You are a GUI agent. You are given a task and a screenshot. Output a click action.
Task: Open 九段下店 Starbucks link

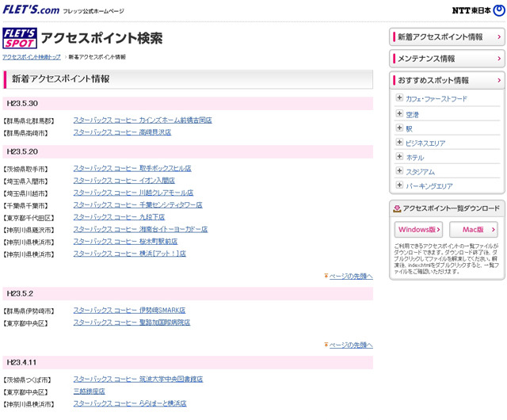click(x=119, y=217)
